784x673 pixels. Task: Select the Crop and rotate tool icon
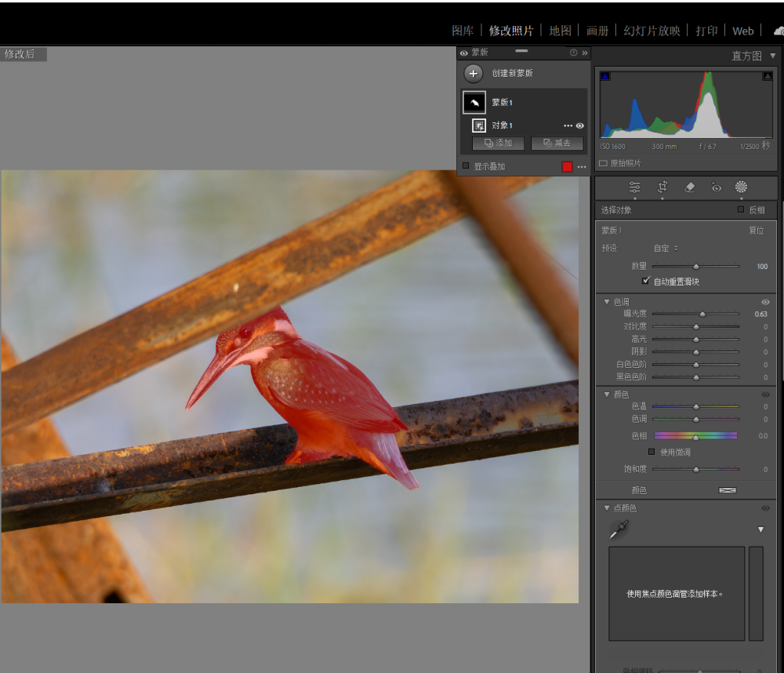coord(662,187)
